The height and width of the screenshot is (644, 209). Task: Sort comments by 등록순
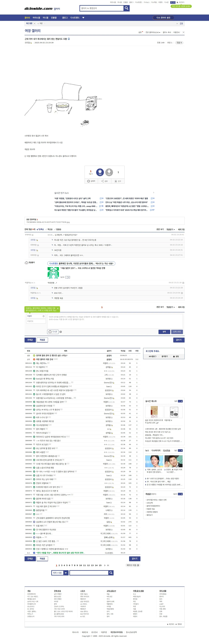point(40,229)
